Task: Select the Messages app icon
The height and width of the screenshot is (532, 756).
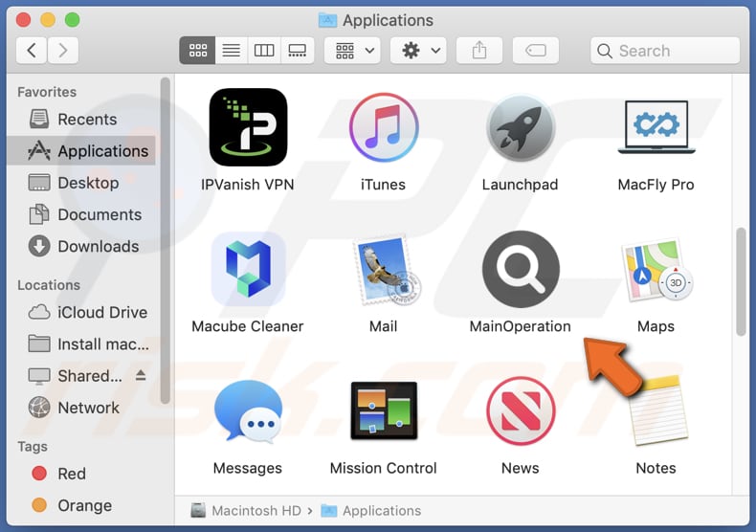Action: (x=248, y=411)
